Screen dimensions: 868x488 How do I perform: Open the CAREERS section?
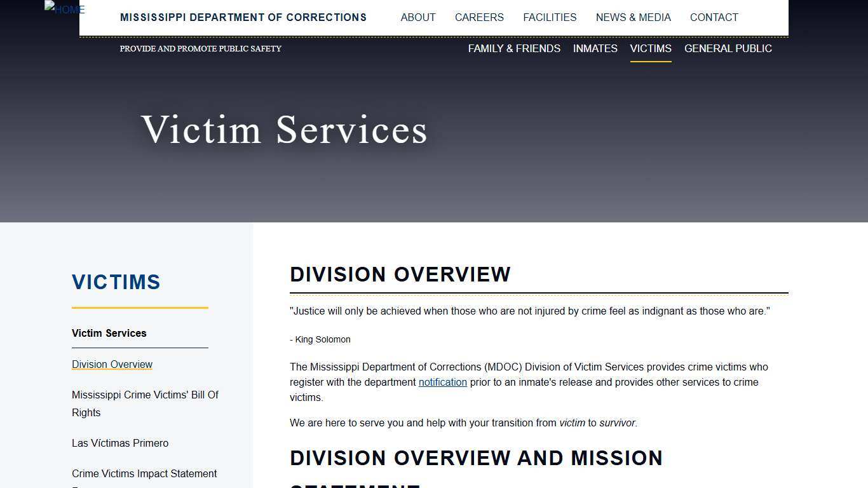pyautogui.click(x=479, y=17)
